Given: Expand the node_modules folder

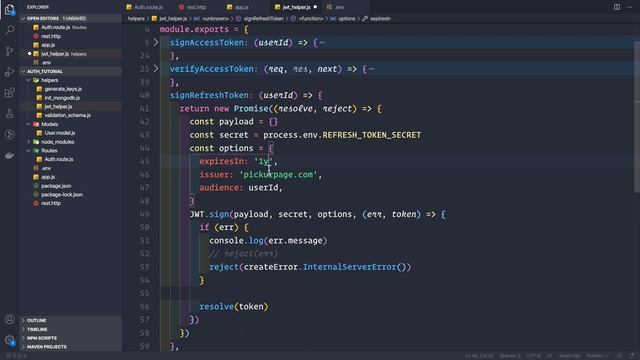Looking at the screenshot, I should (29, 142).
